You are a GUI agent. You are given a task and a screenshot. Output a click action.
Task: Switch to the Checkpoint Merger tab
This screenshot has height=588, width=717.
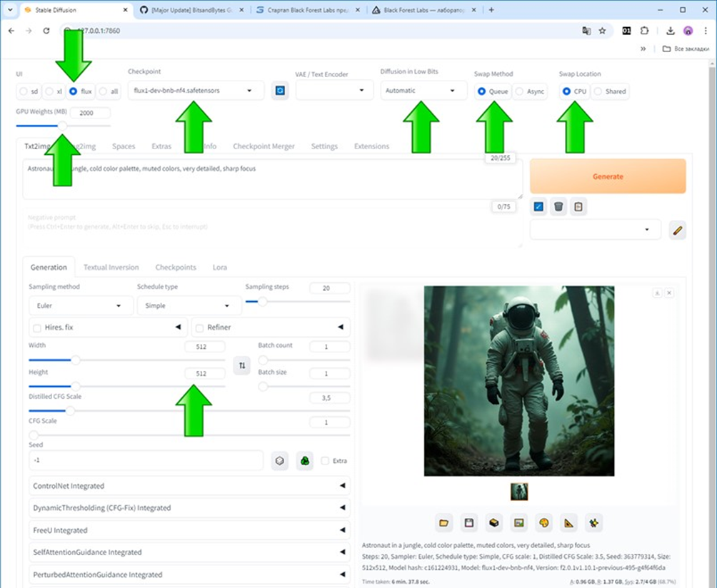264,146
